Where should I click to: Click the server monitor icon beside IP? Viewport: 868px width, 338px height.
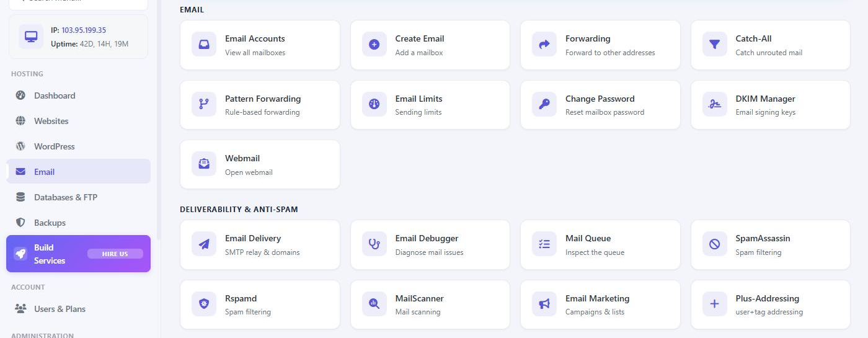pos(31,37)
